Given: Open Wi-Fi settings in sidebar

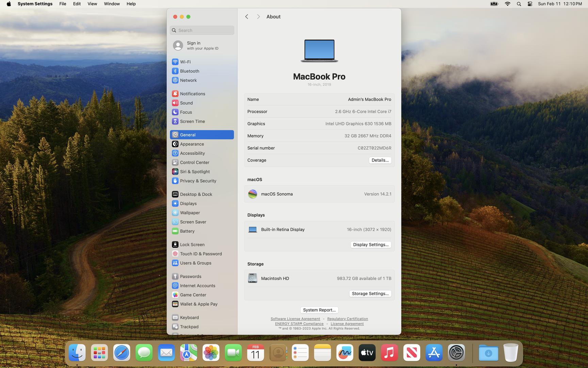Looking at the screenshot, I should coord(185,62).
